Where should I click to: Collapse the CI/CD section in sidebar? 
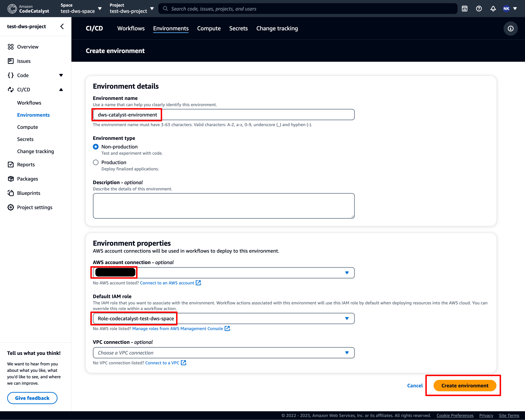[x=61, y=90]
